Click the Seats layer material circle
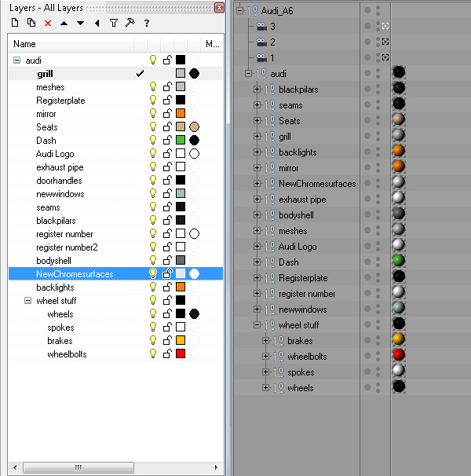Screen dimensions: 471x476 click(x=194, y=127)
